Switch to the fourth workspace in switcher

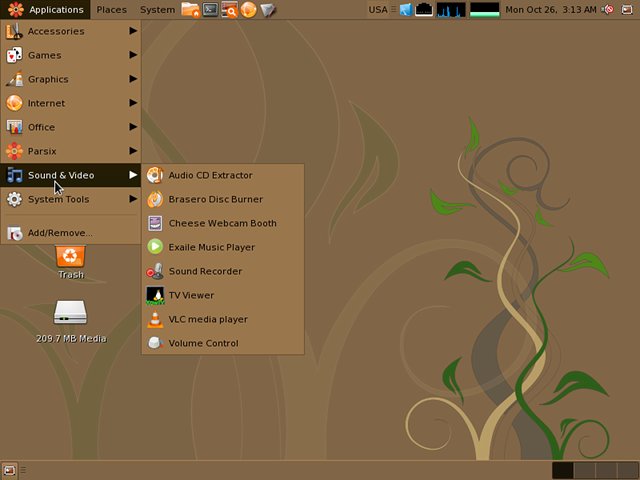628,470
